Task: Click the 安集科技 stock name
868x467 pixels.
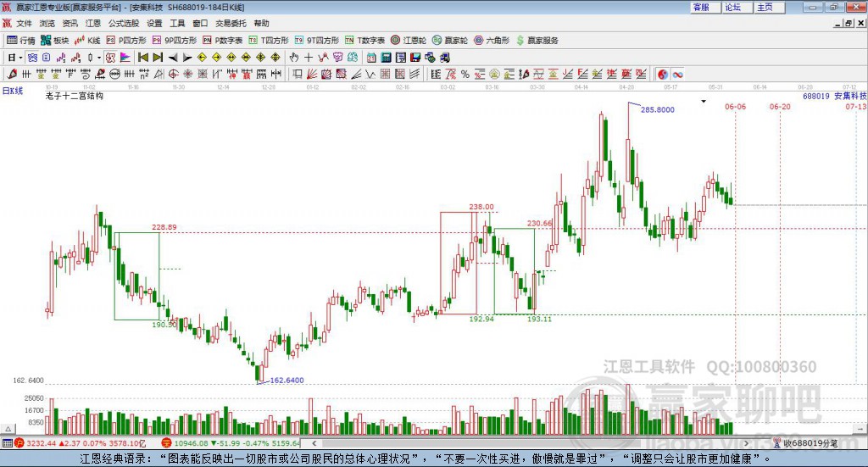Action: (x=851, y=96)
